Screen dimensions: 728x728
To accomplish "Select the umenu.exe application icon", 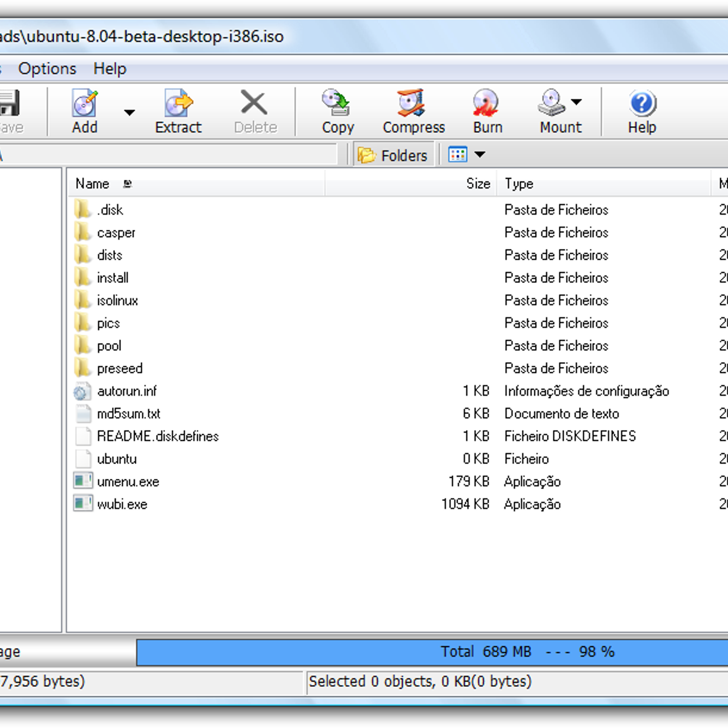I will point(83,481).
